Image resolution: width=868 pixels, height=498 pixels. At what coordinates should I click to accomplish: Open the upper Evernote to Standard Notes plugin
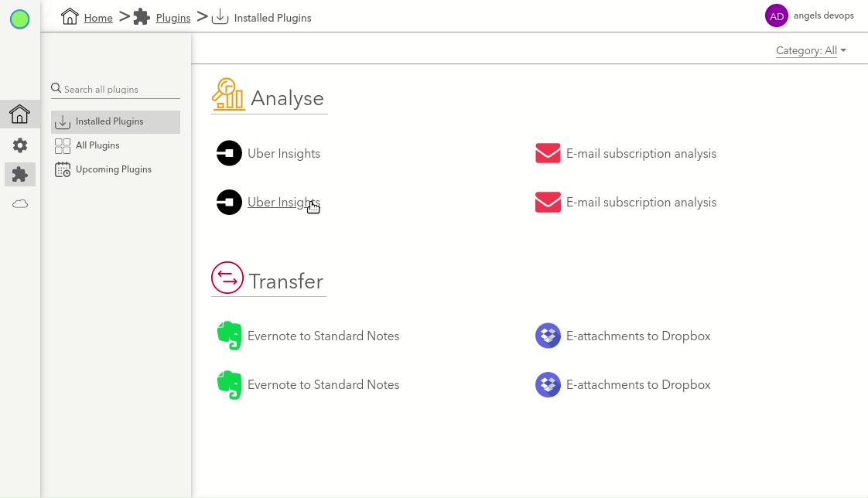click(323, 336)
